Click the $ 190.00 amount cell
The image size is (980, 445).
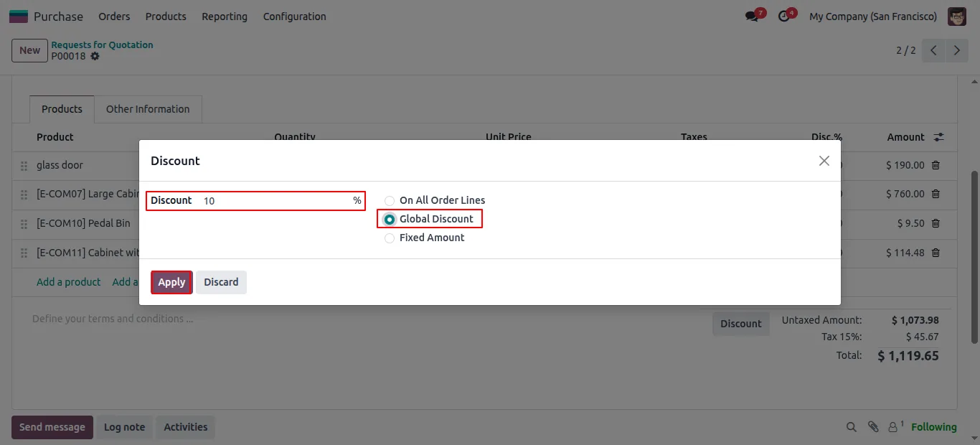click(x=905, y=165)
